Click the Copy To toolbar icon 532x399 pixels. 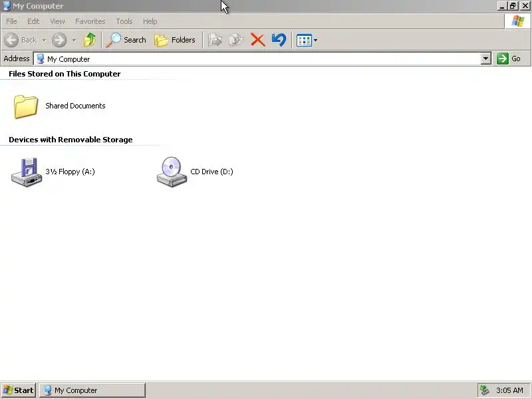pos(236,40)
